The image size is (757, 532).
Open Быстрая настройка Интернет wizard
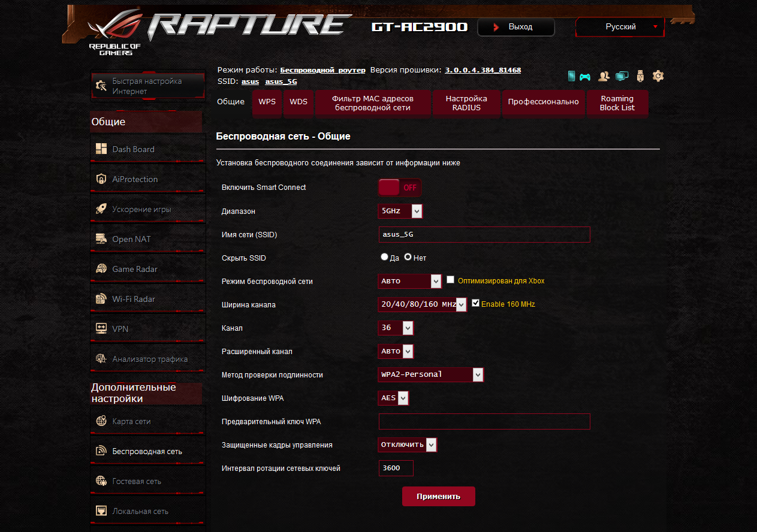click(147, 86)
